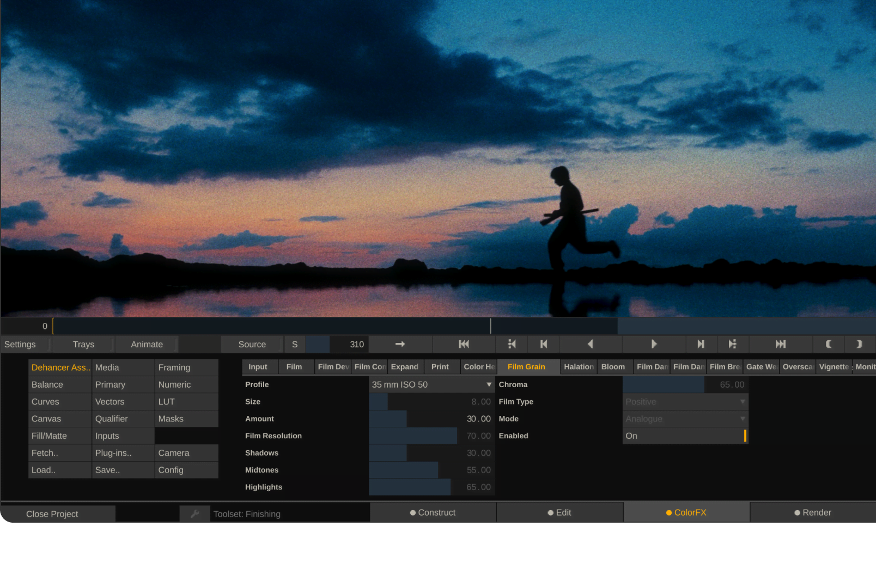Switch to the Edit module
Viewport: 876px width, 588px height.
click(x=559, y=512)
